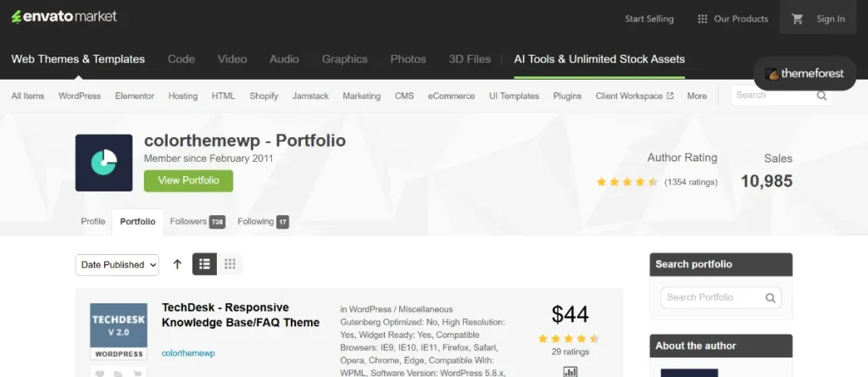
Task: Click the author rating stars
Action: [x=626, y=181]
